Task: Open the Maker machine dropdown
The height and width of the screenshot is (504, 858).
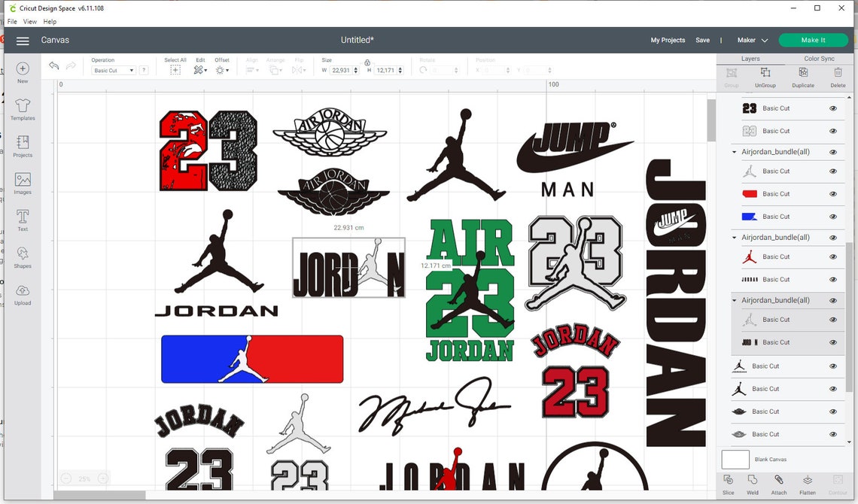Action: coord(753,40)
